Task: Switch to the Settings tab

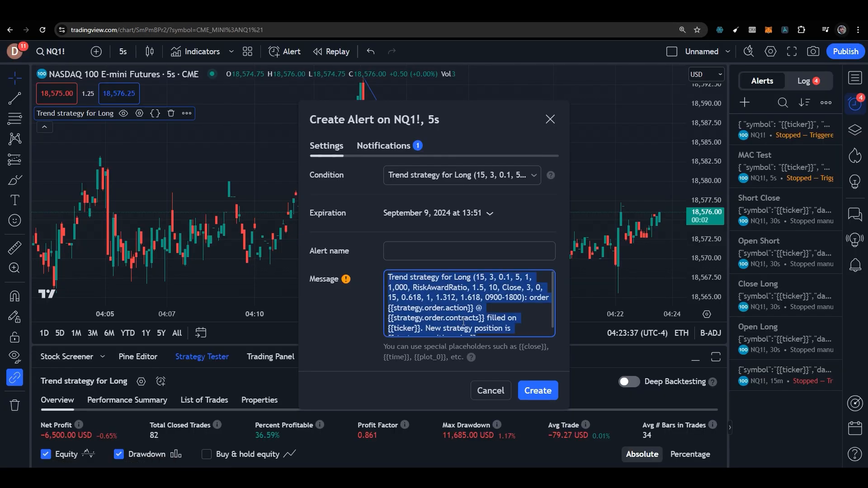Action: click(x=326, y=145)
